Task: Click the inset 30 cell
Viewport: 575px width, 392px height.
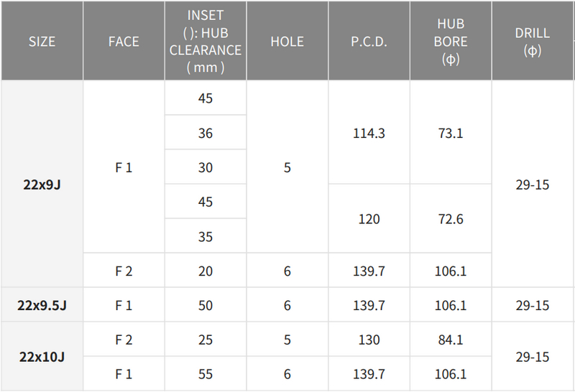Action: pos(206,167)
